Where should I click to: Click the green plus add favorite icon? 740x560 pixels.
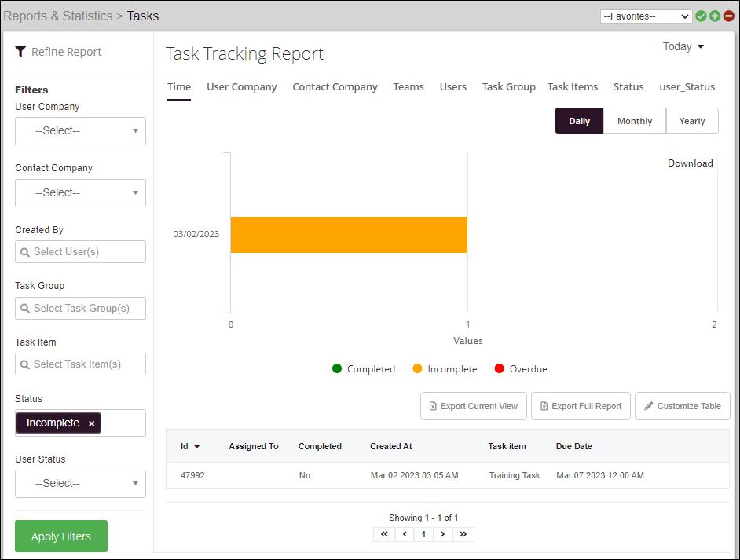coord(715,16)
